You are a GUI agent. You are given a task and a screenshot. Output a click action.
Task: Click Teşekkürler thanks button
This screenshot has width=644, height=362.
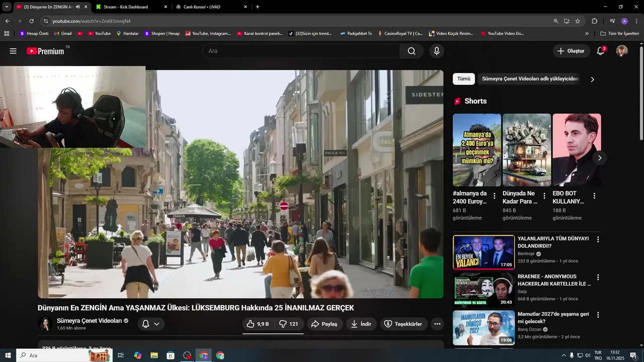coord(404,324)
